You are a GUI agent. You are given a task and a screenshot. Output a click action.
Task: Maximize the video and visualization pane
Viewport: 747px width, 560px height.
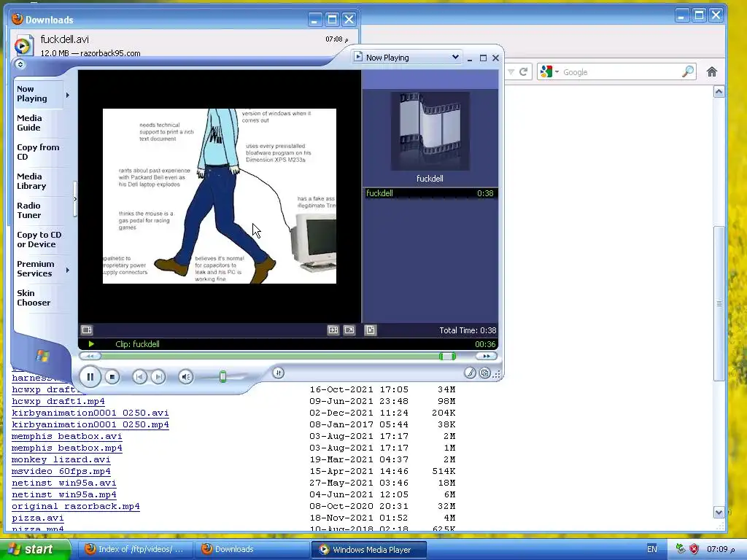click(333, 330)
